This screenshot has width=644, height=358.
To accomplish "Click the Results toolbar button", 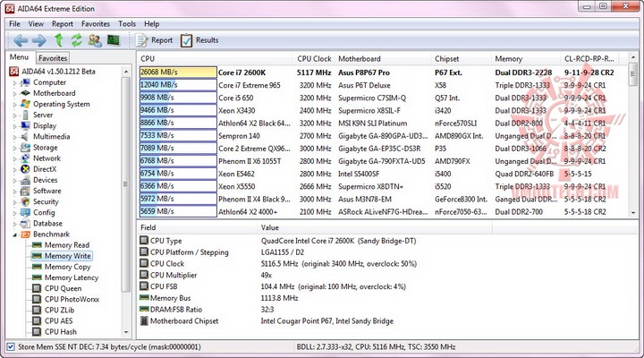I will tap(199, 40).
